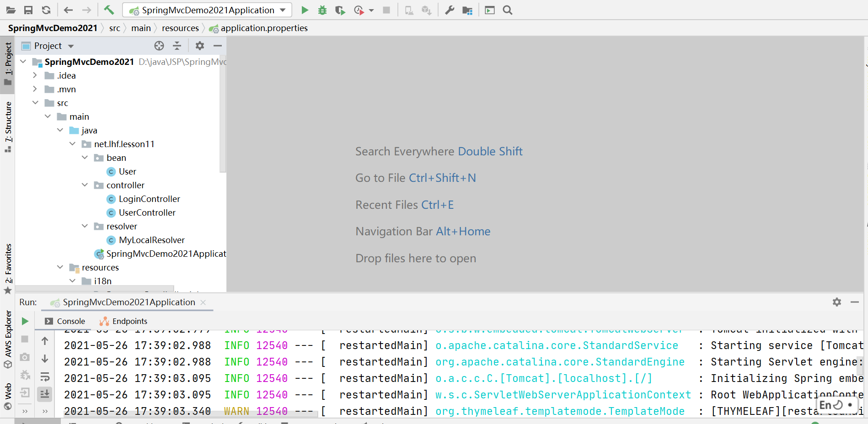Screen dimensions: 868x424
Task: Search everywhere using the magnifier icon
Action: pos(508,10)
